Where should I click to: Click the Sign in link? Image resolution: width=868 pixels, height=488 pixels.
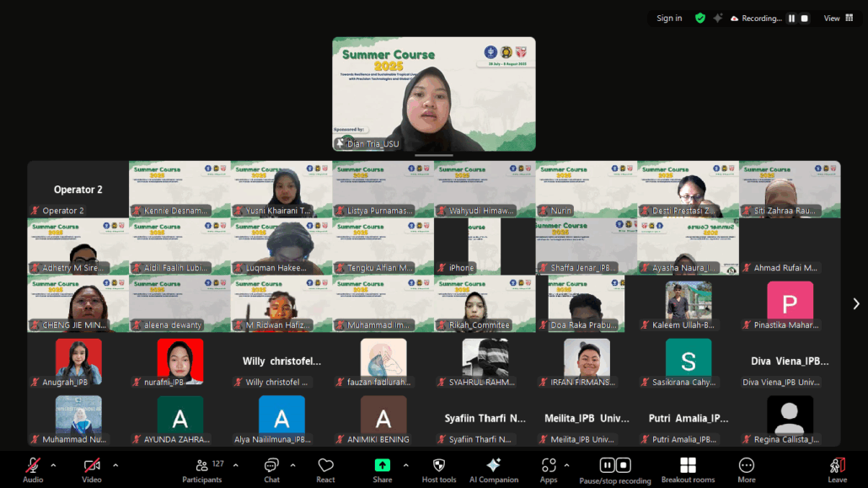click(669, 19)
